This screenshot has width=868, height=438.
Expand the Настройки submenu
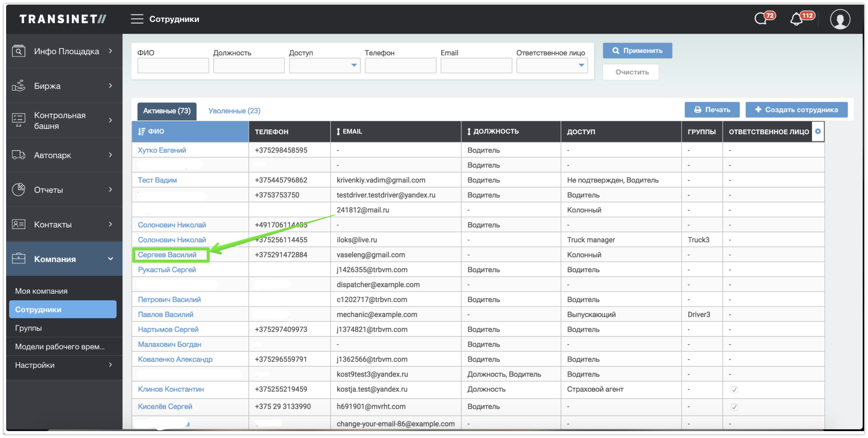(110, 365)
